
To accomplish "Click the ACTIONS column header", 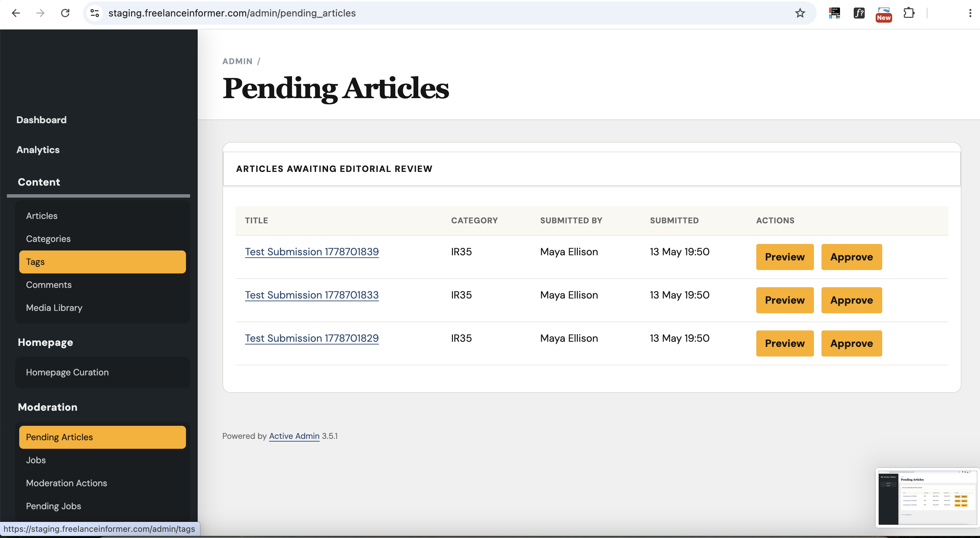I will pyautogui.click(x=775, y=221).
